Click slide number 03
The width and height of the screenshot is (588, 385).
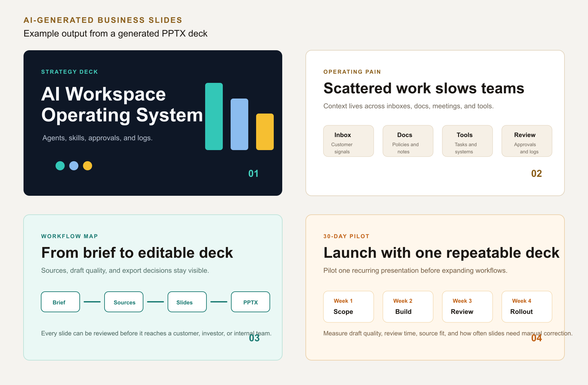254,338
